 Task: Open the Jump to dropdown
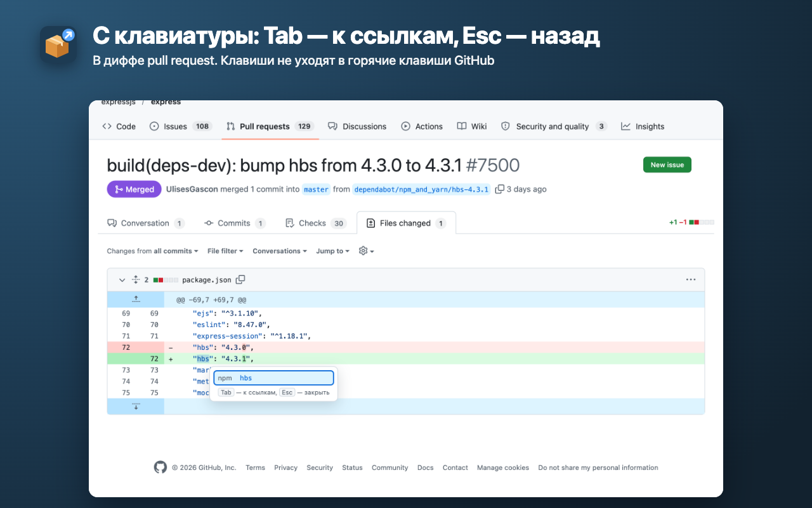tap(333, 251)
